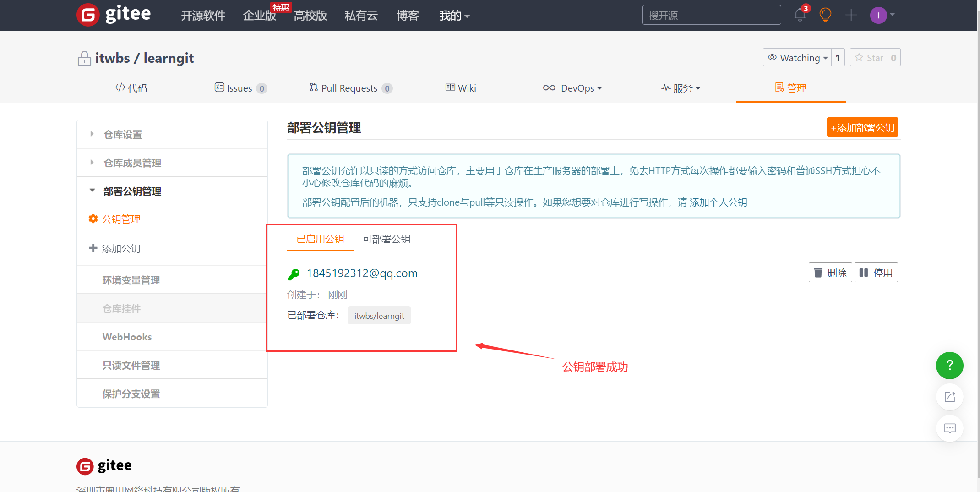Open the Watching dropdown
The width and height of the screenshot is (980, 492).
tap(797, 58)
